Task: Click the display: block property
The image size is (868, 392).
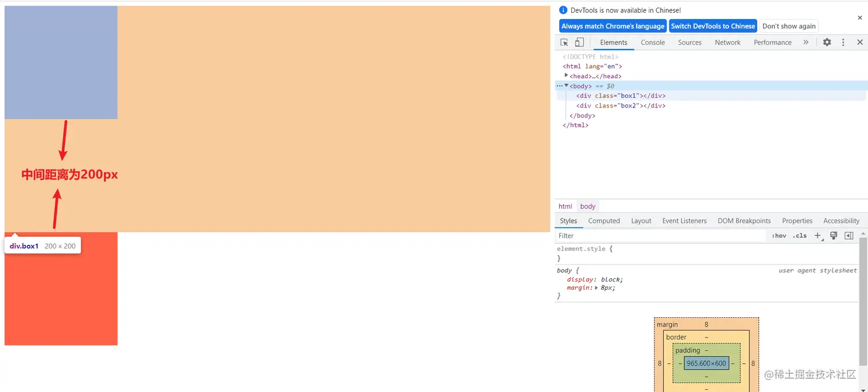Action: 595,279
